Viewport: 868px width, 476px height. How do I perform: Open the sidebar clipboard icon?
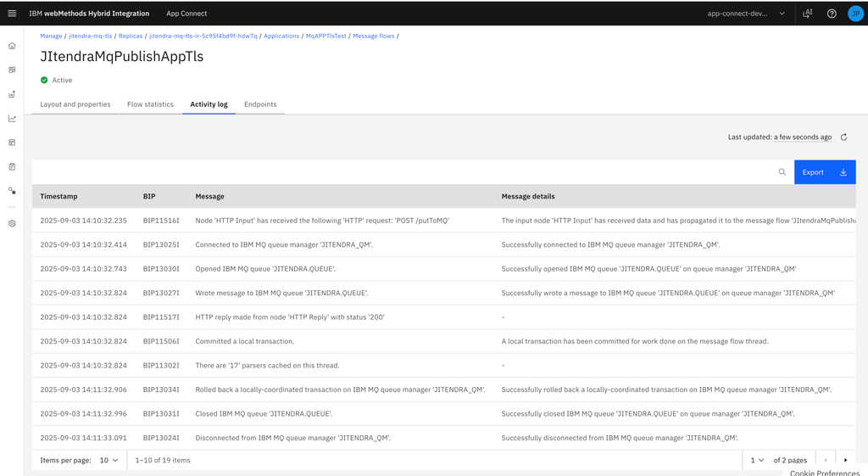(12, 167)
